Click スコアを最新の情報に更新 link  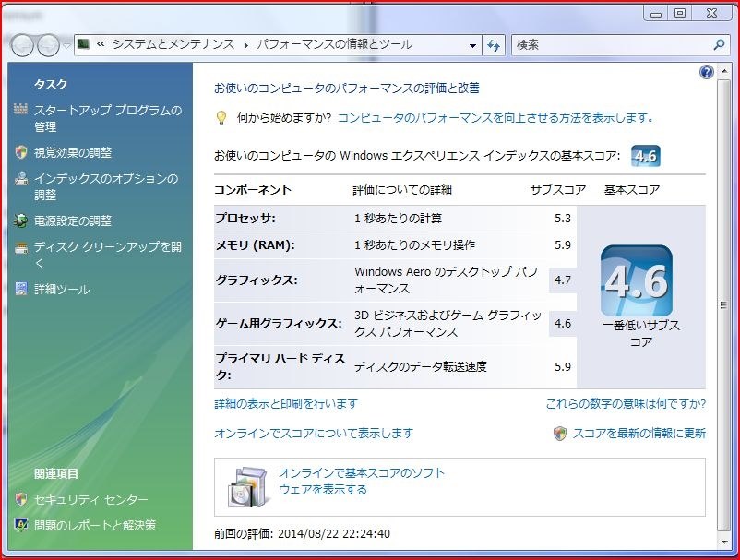point(639,433)
